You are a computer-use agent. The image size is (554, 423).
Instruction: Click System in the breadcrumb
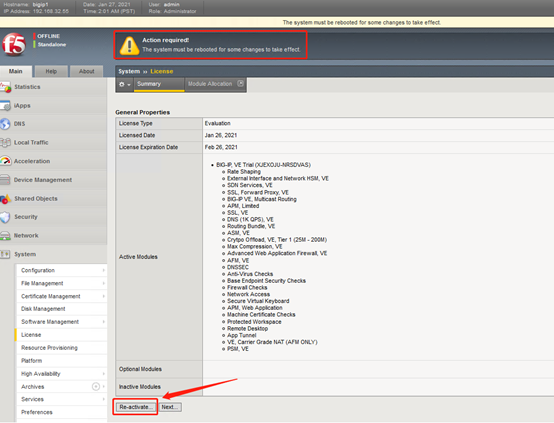click(129, 71)
